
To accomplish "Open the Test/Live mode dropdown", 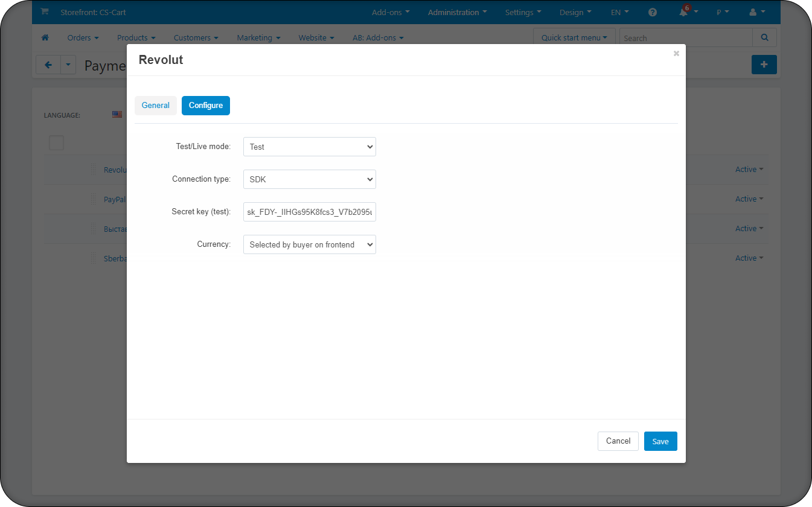I will point(310,147).
